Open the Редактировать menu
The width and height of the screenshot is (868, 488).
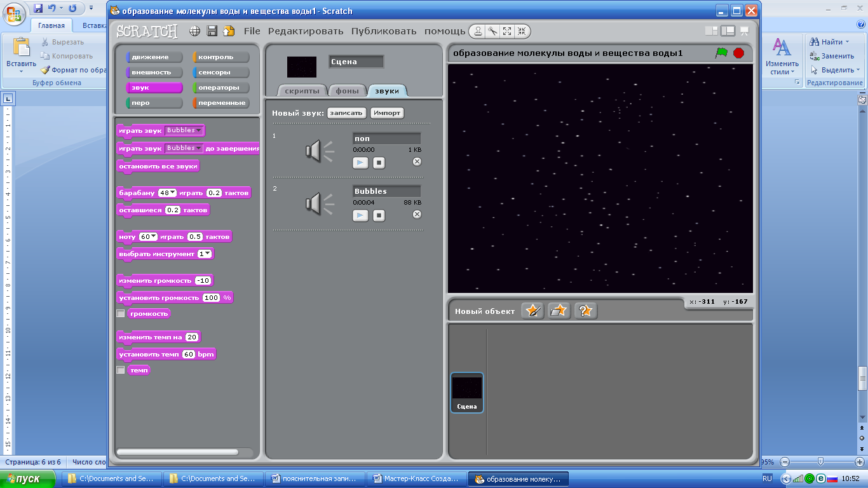pyautogui.click(x=306, y=31)
